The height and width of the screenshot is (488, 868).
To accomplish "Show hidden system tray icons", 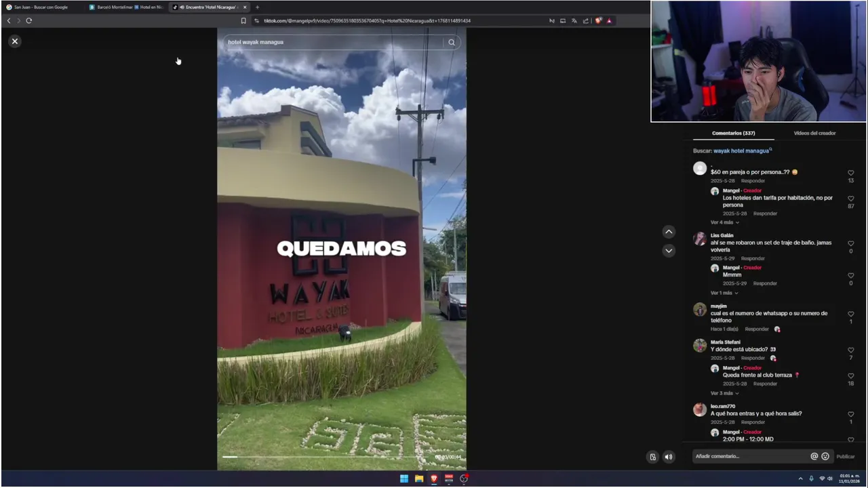I will pos(800,479).
